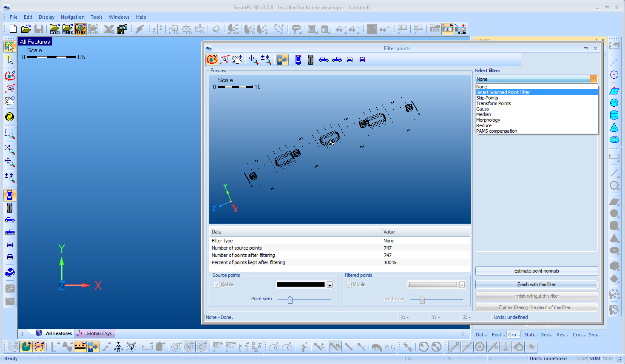Viewport: 625px width, 364px height.
Task: Click the plane feature icon in right toolbar
Action: [614, 91]
